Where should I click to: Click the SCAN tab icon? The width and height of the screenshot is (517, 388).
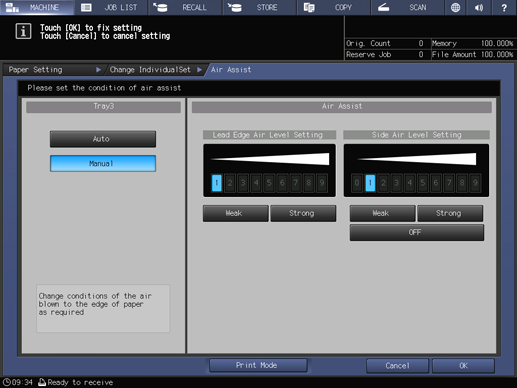pos(383,7)
